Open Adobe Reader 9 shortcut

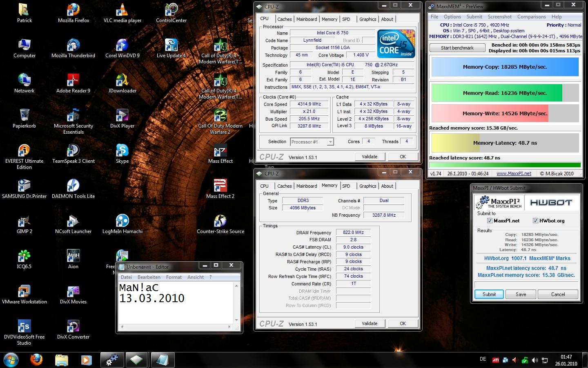(x=73, y=83)
